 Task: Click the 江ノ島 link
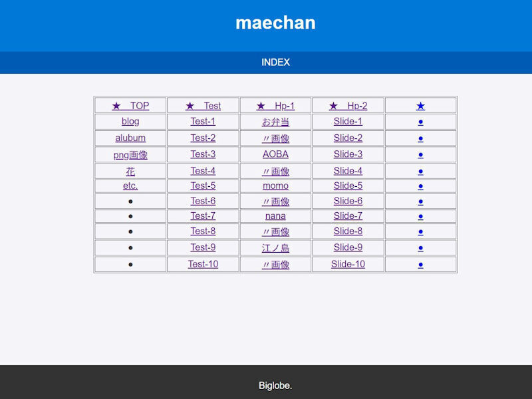tap(275, 248)
